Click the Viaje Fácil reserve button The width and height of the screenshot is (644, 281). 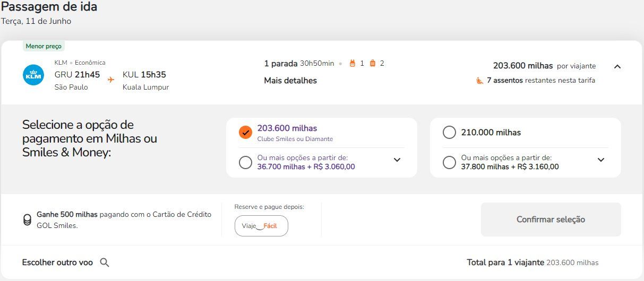point(261,226)
